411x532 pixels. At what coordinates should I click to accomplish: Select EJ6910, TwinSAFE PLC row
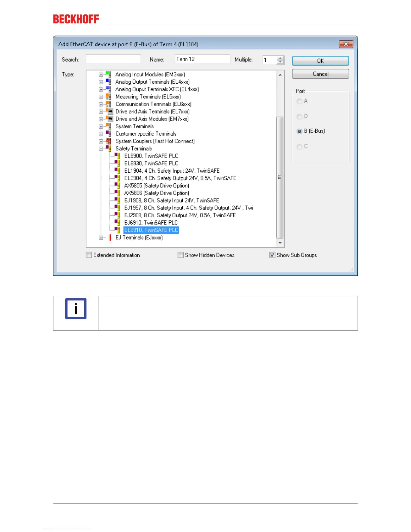pyautogui.click(x=151, y=223)
